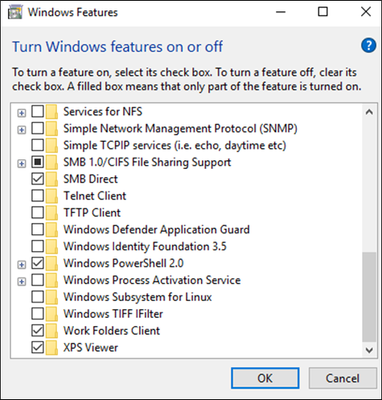The height and width of the screenshot is (400, 382).
Task: Enable the Telnet Client checkbox
Action: click(x=38, y=196)
